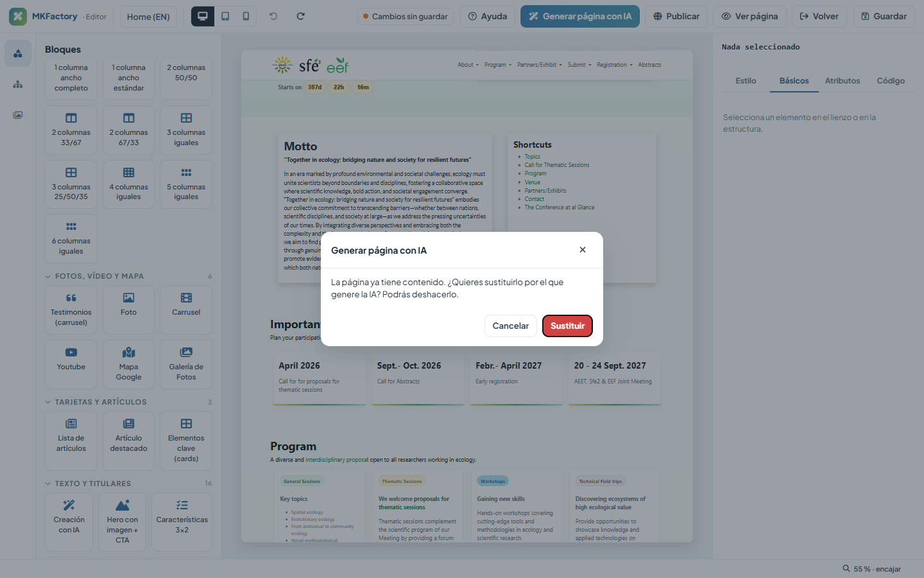
Task: Expand the Registration menu in page preview
Action: (x=614, y=65)
